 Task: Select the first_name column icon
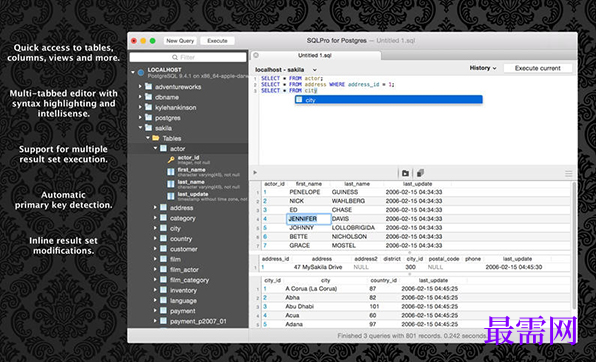pos(171,172)
